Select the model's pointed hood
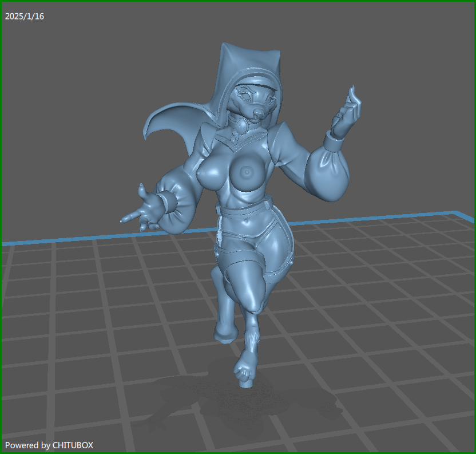476x454 pixels. [249, 60]
